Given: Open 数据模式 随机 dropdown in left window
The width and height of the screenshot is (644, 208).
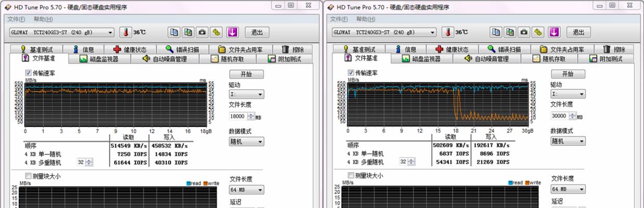Looking at the screenshot, I should pos(246,141).
